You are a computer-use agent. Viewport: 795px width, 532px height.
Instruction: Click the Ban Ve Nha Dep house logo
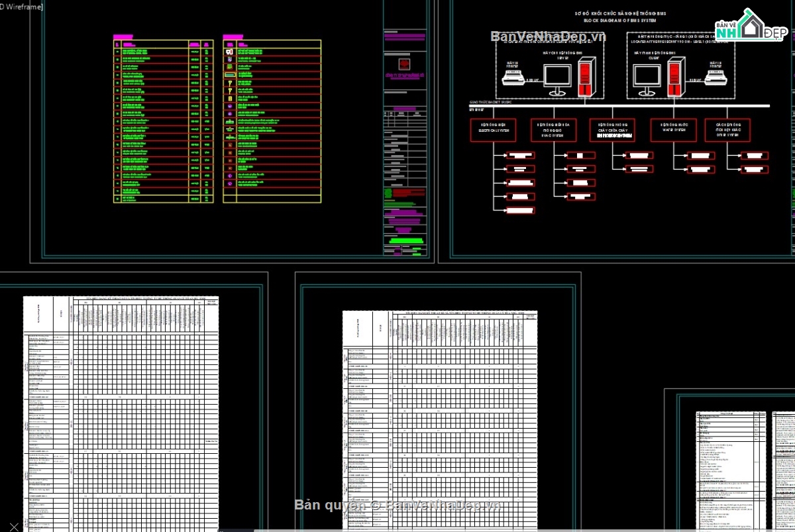[750, 27]
